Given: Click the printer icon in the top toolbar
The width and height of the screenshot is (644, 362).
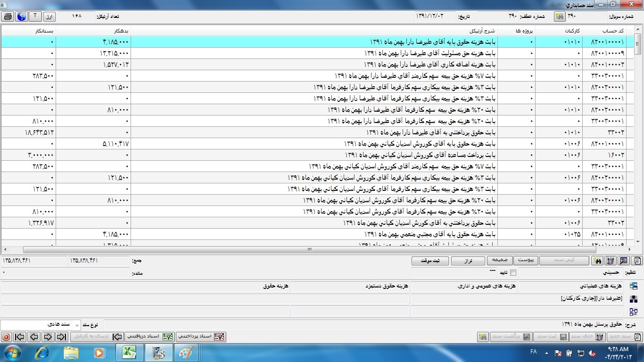Looking at the screenshot, I should (8, 16).
